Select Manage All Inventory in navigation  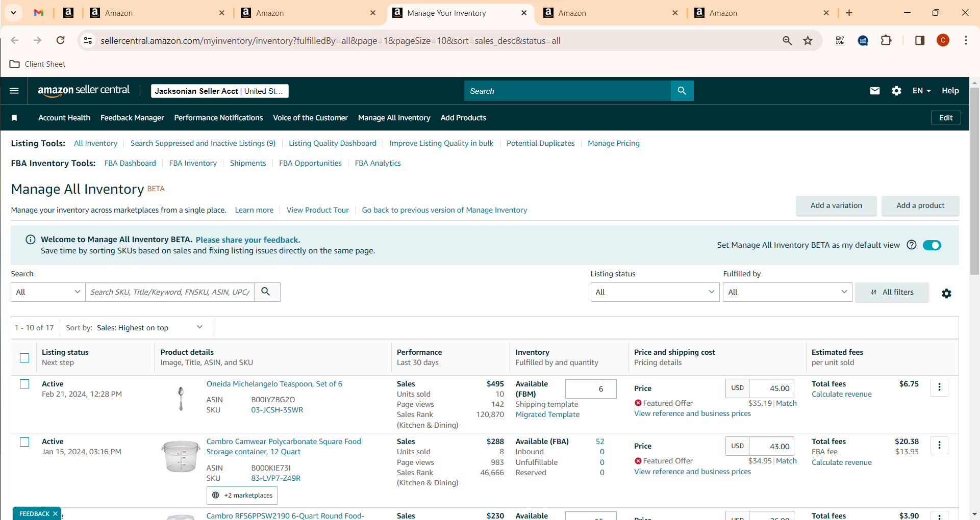(394, 118)
